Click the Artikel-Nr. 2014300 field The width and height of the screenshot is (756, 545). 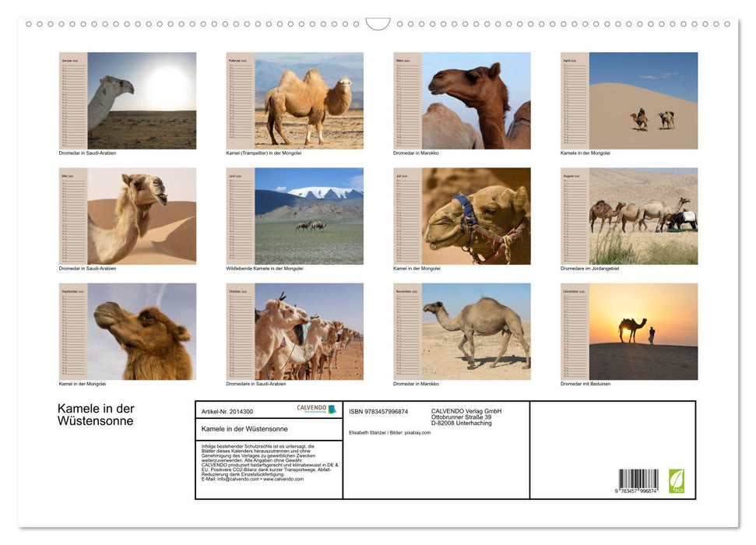227,411
